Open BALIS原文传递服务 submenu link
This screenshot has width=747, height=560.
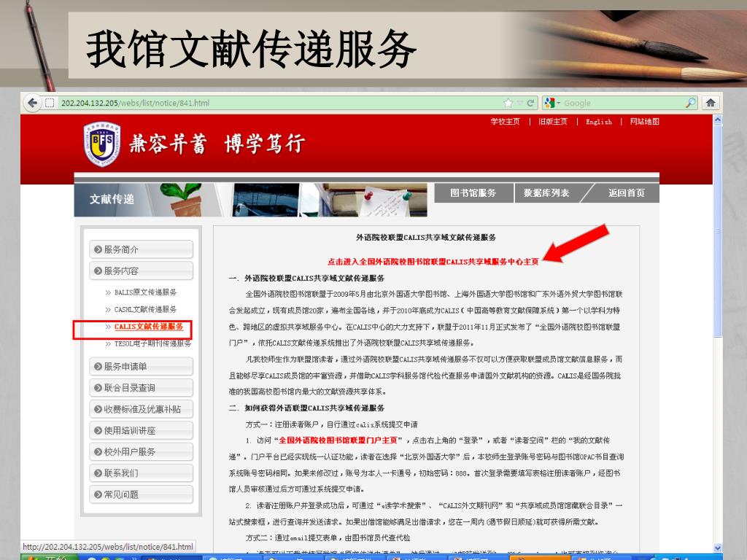click(145, 292)
